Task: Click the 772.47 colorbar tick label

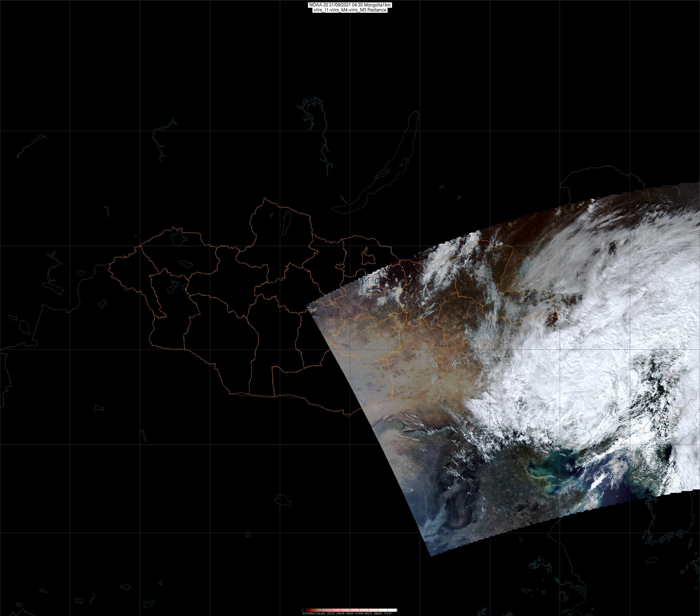Action: tap(388, 614)
